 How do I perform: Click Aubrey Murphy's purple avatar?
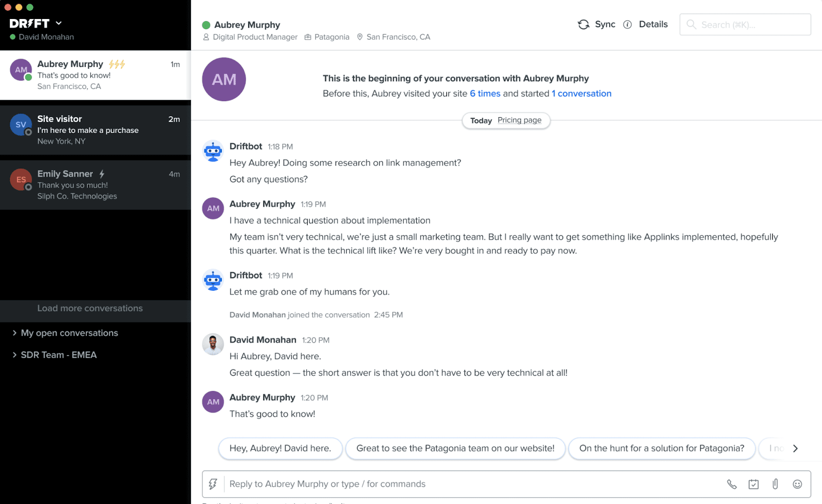224,79
